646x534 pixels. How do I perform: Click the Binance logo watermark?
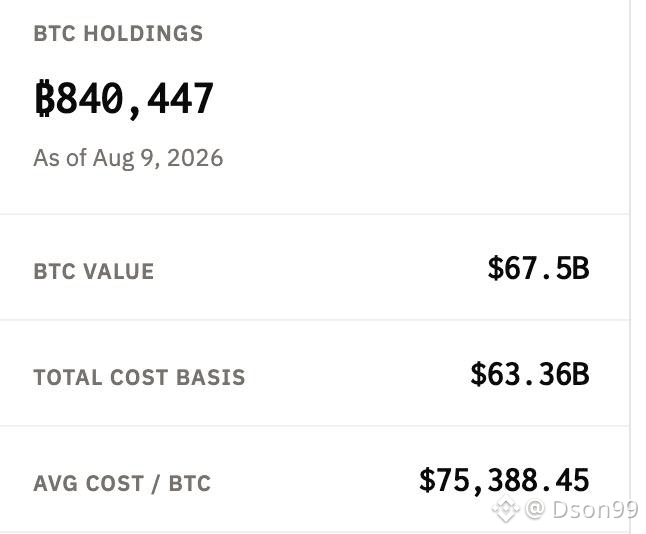coord(506,509)
